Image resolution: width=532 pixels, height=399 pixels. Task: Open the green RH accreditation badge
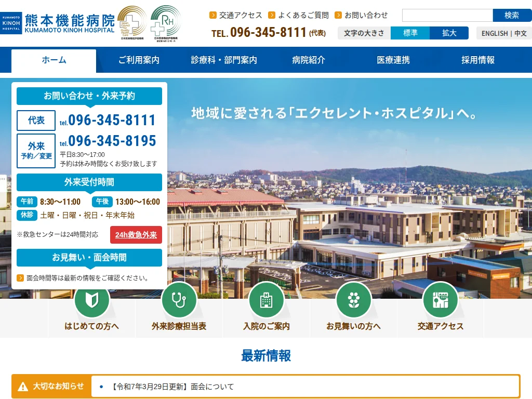pos(166,23)
